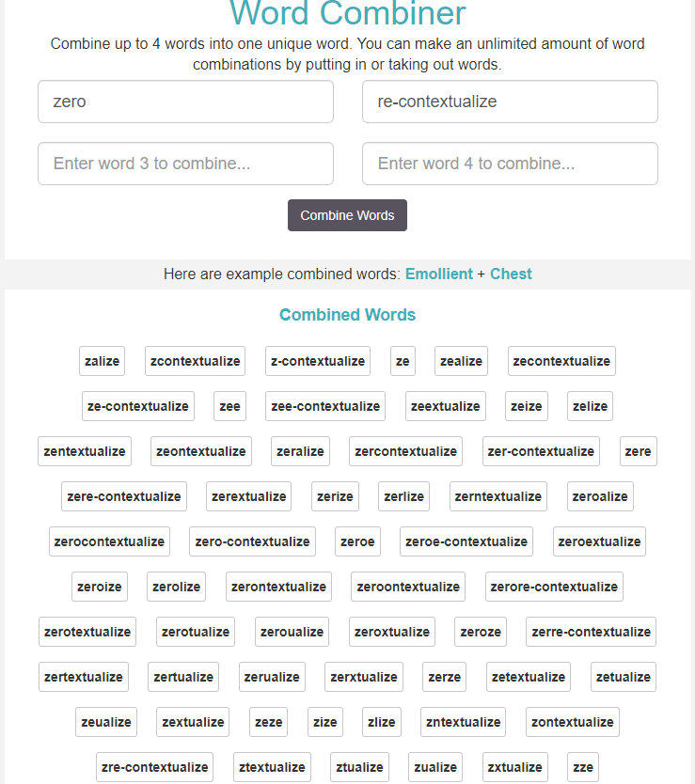This screenshot has width=695, height=784.
Task: Focus the word 4 input field
Action: point(510,164)
